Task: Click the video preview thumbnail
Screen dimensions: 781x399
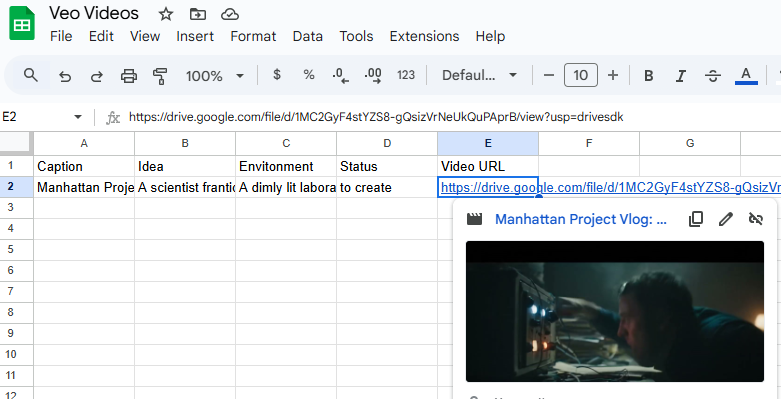Action: [x=615, y=311]
